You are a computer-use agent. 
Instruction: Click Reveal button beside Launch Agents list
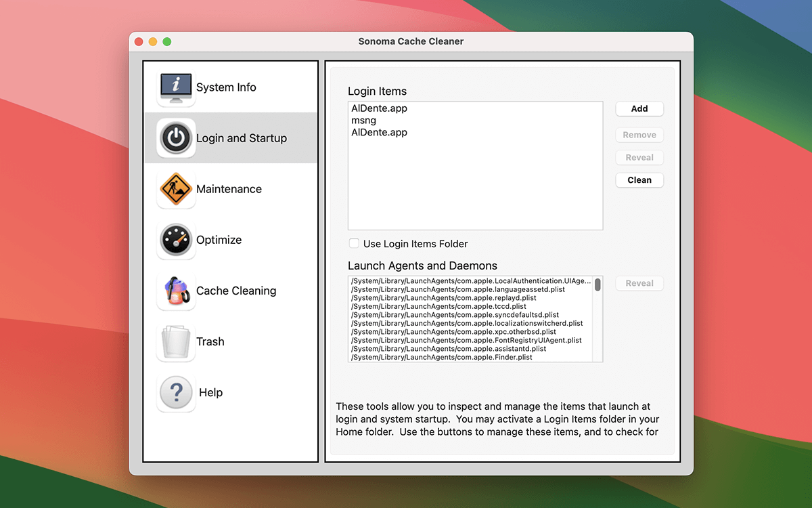(639, 283)
